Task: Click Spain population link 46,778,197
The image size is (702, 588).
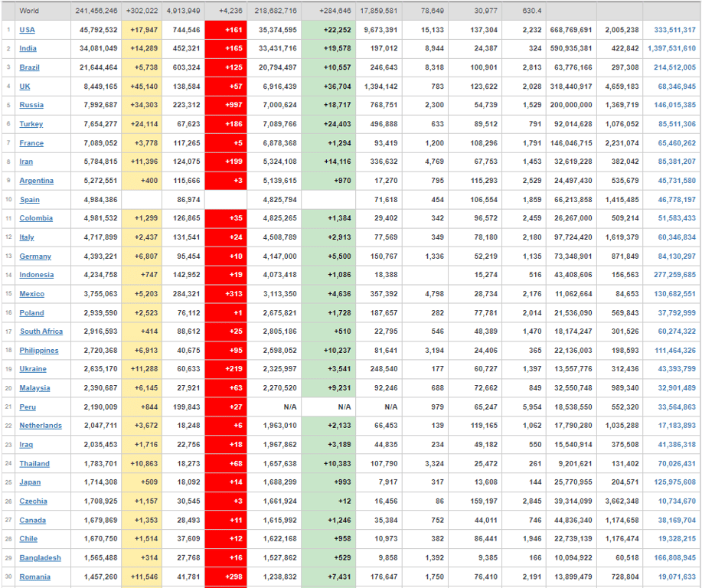Action: click(x=677, y=200)
